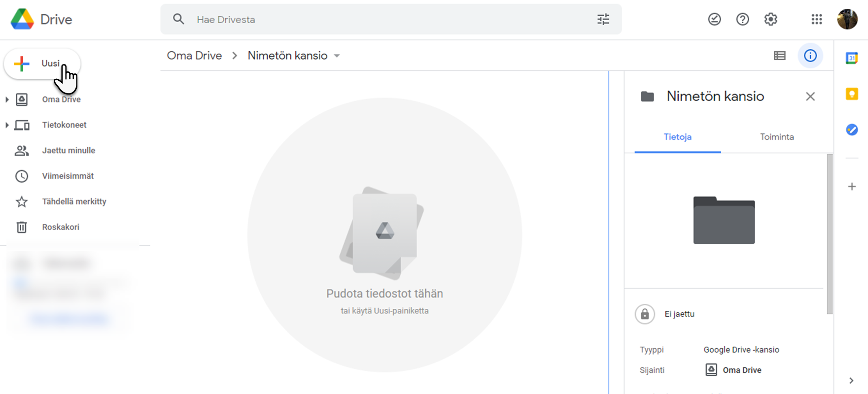868x394 pixels.
Task: Open search filter options icon
Action: (x=603, y=19)
